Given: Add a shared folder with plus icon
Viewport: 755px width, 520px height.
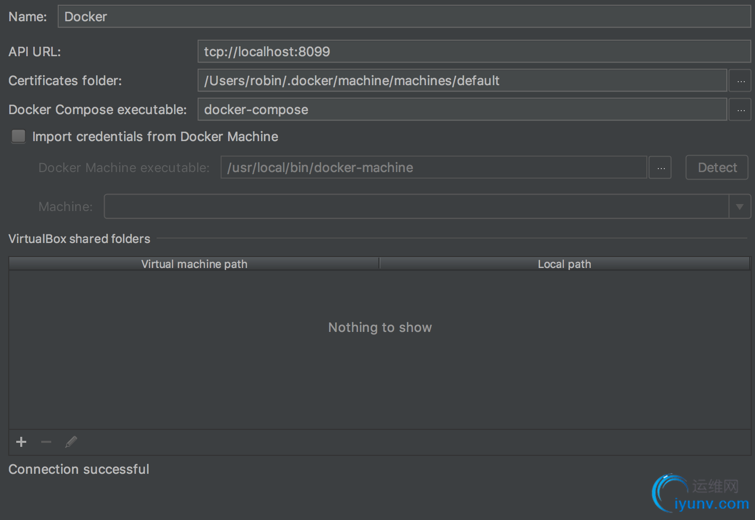Looking at the screenshot, I should tap(21, 442).
